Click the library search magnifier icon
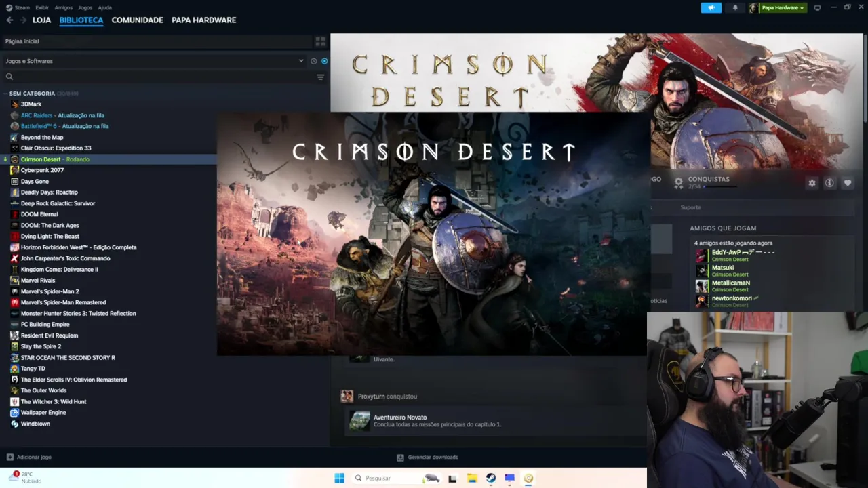 point(9,77)
